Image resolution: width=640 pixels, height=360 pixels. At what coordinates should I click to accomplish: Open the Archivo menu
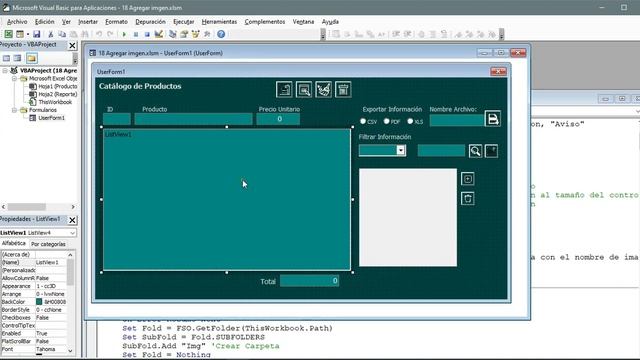point(17,22)
